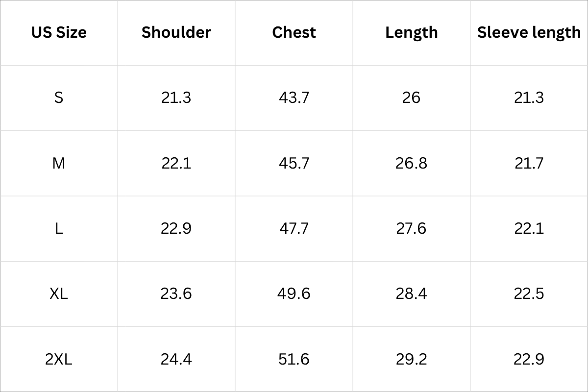Screen dimensions: 588x392
Task: Select sleeve length 21.7 for size M
Action: click(x=529, y=163)
